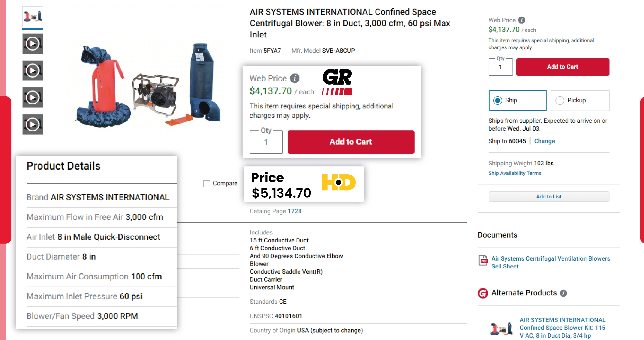The height and width of the screenshot is (340, 644).
Task: Play the second product video
Action: tap(32, 71)
